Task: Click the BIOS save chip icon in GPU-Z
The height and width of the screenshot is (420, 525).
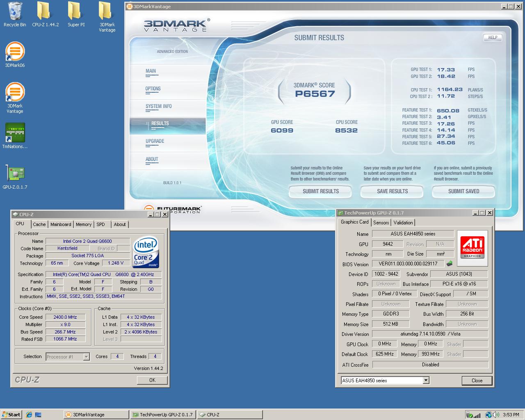Action: 450,264
